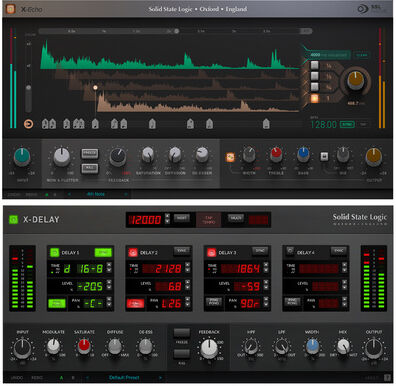Viewport: 396px width, 386px height.
Task: Toggle the Delay 2 SYNC button
Action: pyautogui.click(x=181, y=251)
